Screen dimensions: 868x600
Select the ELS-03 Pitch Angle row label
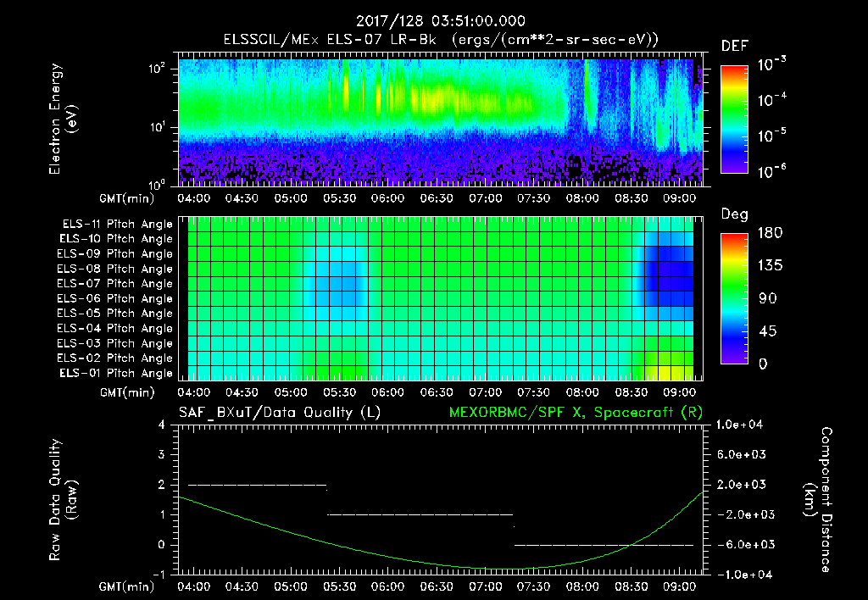[115, 343]
